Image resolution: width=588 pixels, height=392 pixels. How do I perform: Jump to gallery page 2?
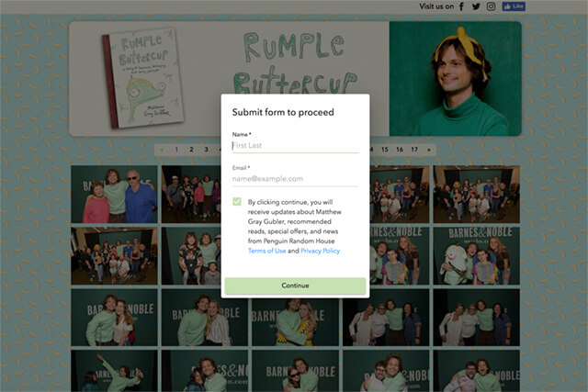191,149
